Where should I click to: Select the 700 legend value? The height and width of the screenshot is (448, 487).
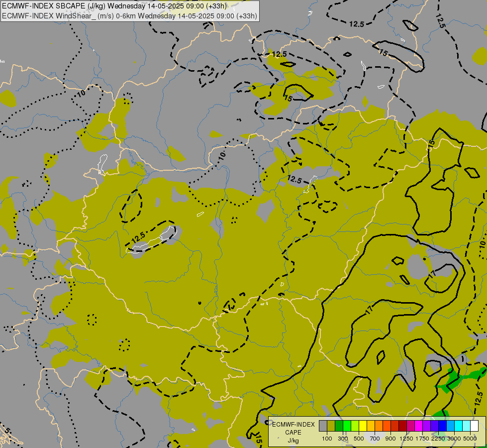coord(375,439)
